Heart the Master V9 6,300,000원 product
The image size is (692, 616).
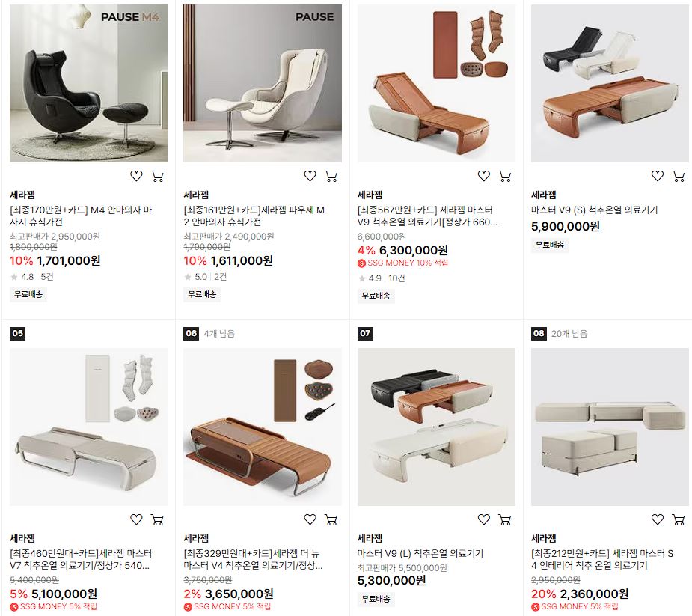(484, 176)
